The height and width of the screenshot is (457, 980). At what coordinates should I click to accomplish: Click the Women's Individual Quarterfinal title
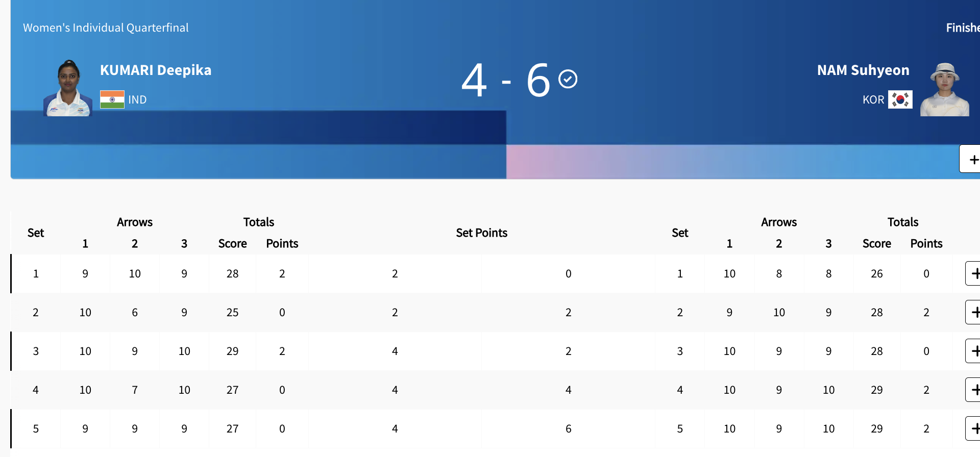[x=106, y=28]
